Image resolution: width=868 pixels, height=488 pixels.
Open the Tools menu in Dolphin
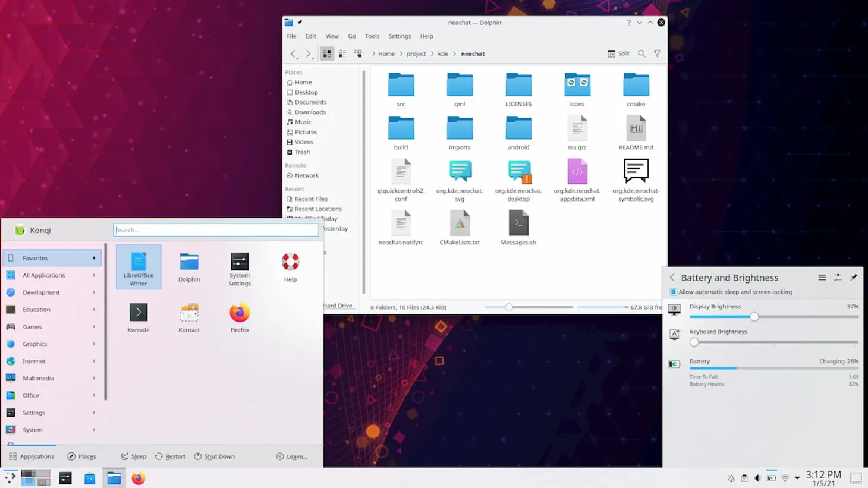pos(372,36)
